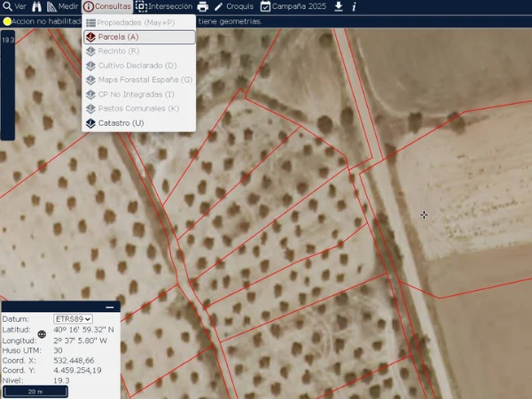532x399 pixels.
Task: Select Recinto (R) menu entry
Action: click(118, 51)
